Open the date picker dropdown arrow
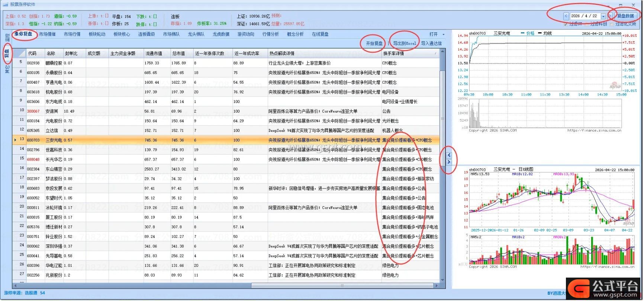The image size is (644, 301). [x=603, y=16]
